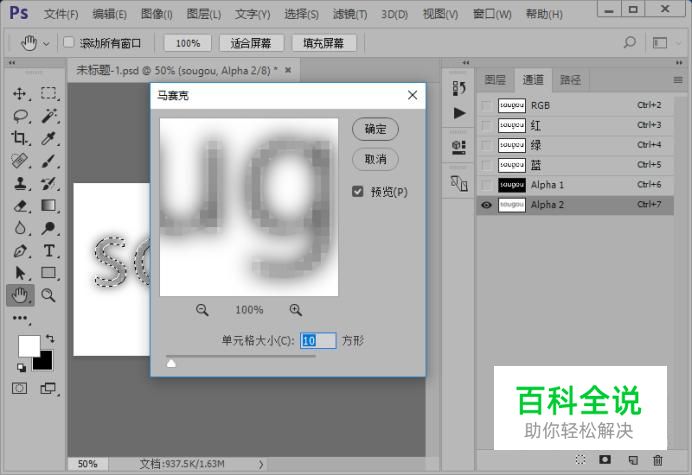Open the Select menu
The height and width of the screenshot is (475, 692).
pyautogui.click(x=301, y=14)
